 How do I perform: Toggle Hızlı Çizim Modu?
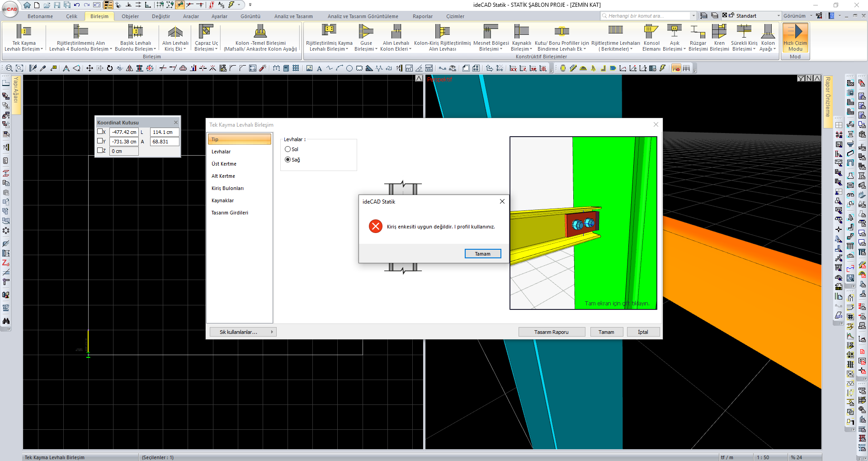pyautogui.click(x=795, y=38)
